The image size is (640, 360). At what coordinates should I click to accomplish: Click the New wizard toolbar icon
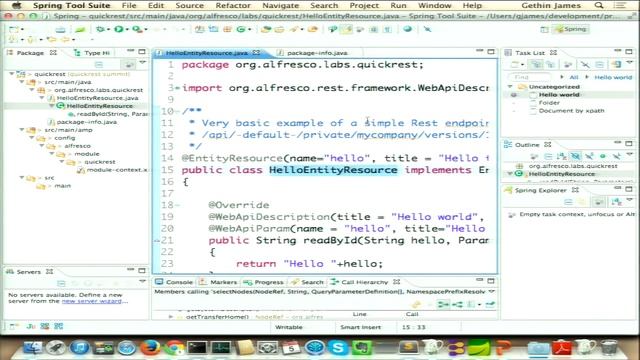point(13,29)
